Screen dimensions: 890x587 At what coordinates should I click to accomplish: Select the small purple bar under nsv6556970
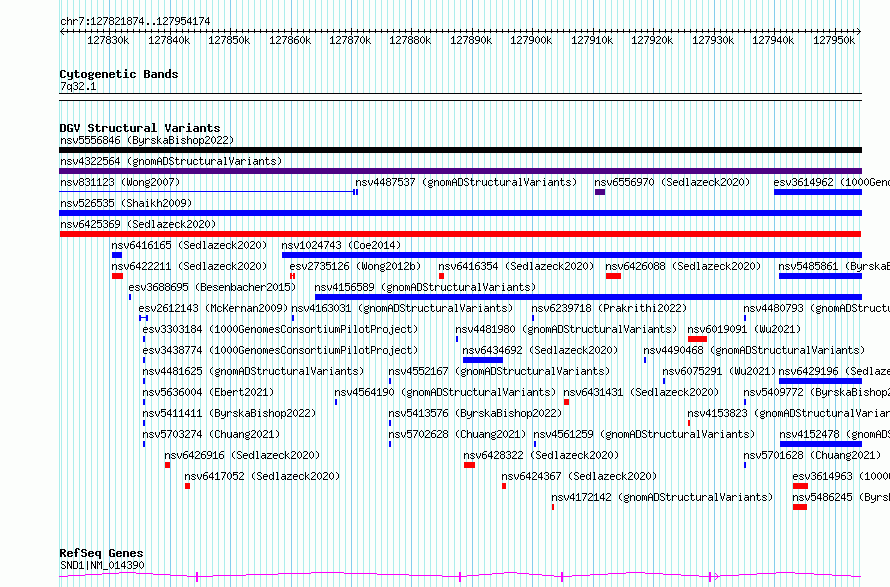click(600, 192)
